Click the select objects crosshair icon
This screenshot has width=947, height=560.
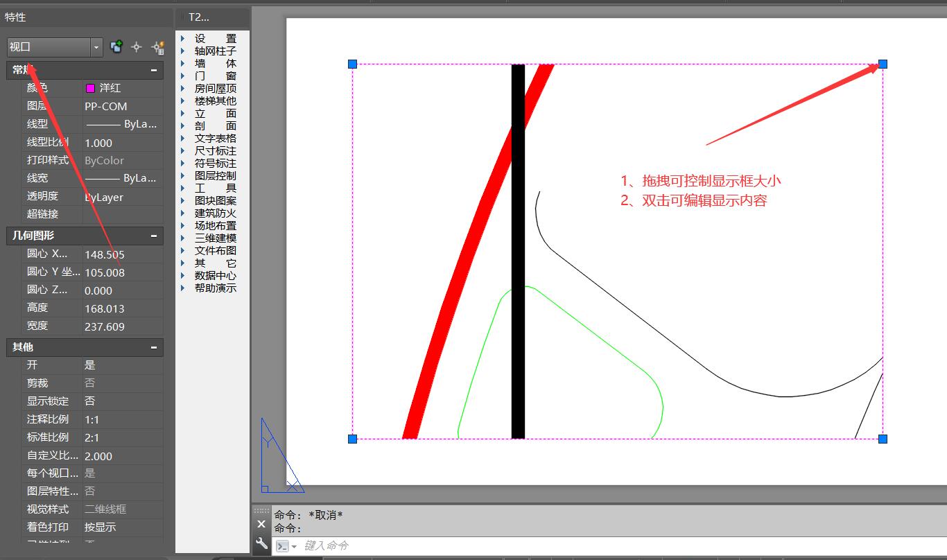coord(137,46)
